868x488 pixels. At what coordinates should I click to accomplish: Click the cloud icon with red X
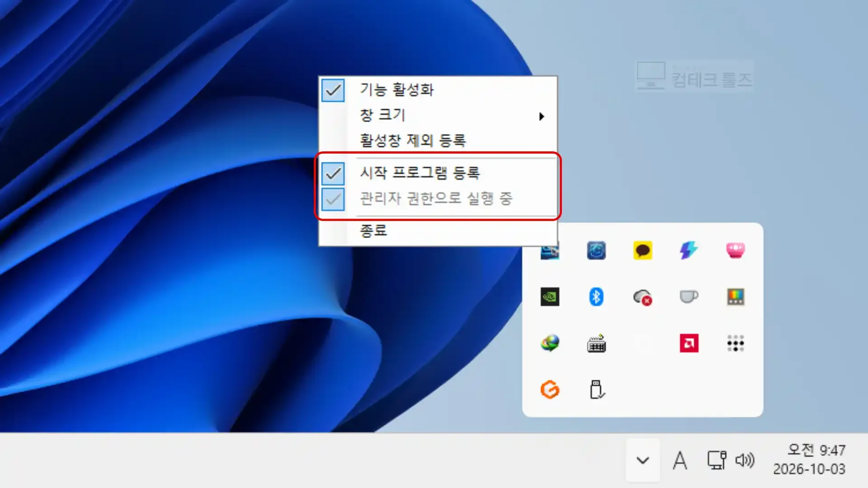pos(642,297)
